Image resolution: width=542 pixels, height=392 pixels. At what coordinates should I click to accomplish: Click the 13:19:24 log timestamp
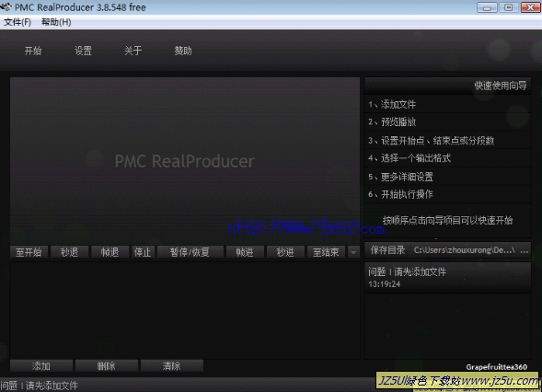(x=385, y=284)
